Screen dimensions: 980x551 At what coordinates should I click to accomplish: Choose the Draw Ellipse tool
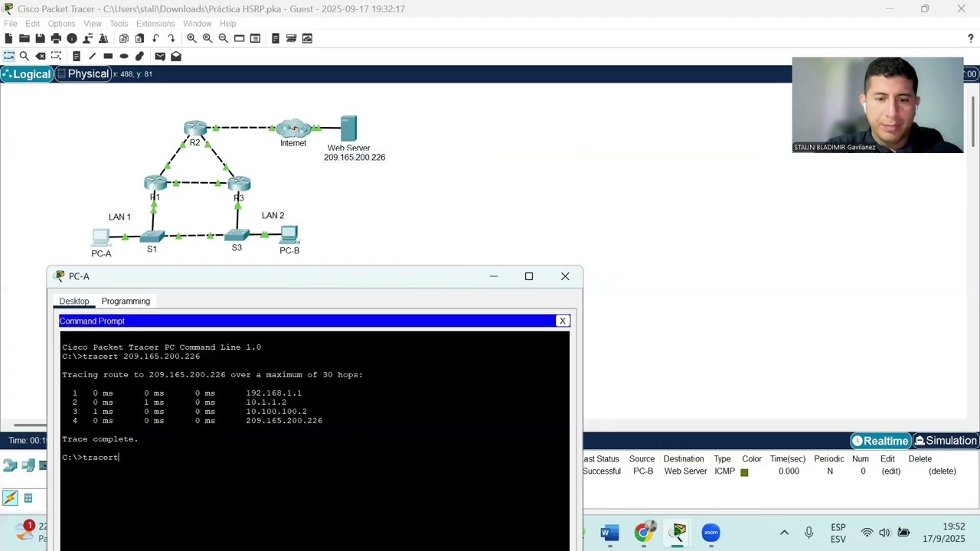coord(124,56)
